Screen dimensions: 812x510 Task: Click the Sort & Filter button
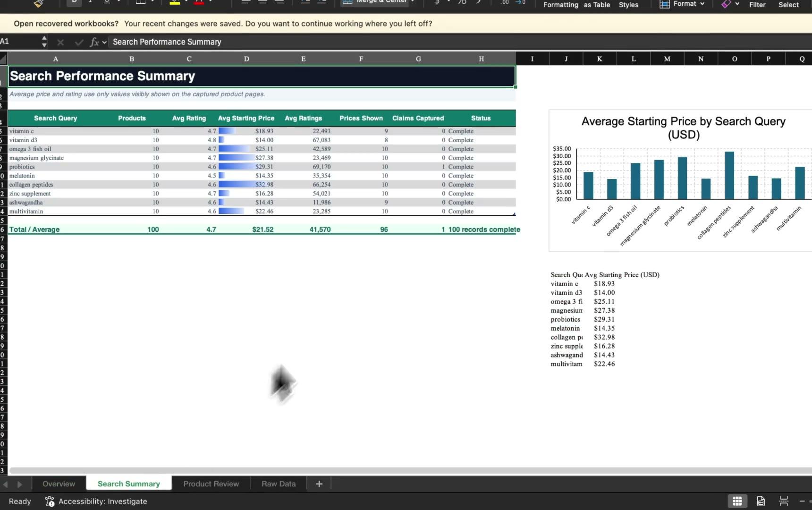757,5
